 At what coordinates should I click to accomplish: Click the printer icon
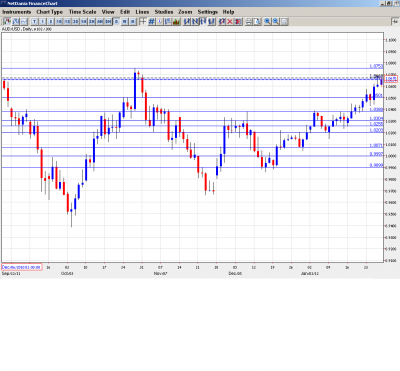point(249,22)
